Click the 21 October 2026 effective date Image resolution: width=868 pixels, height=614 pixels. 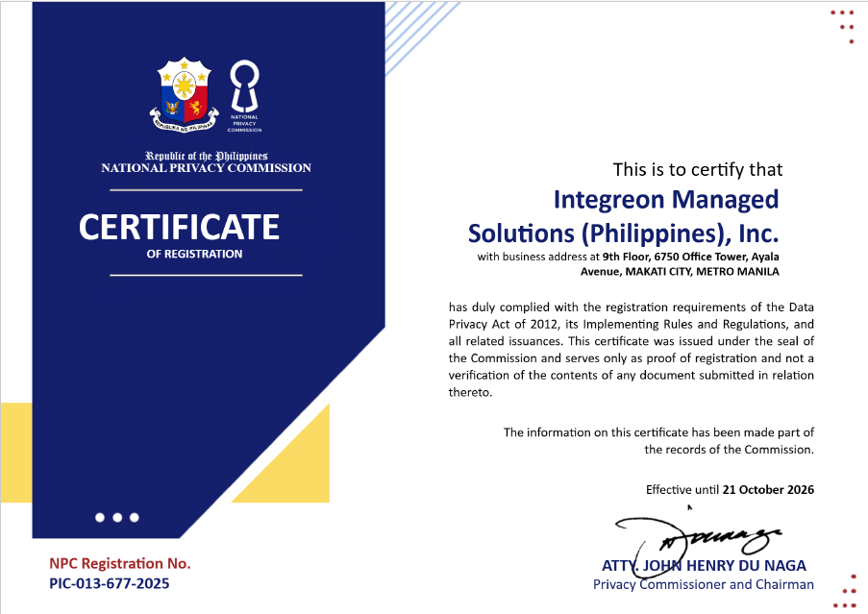768,489
